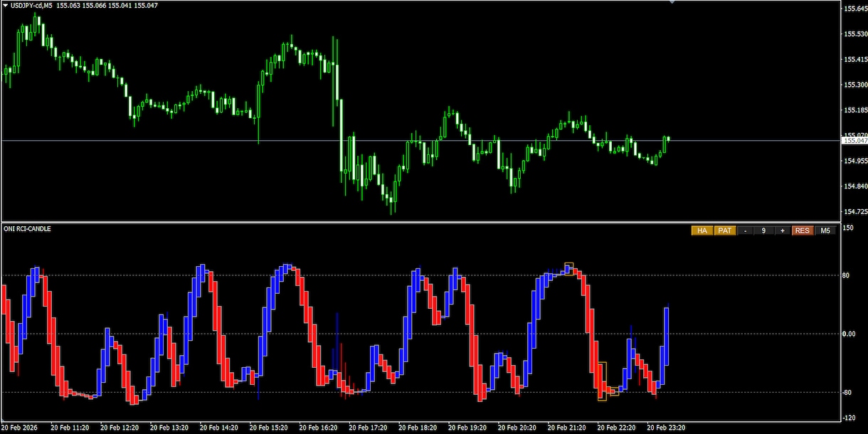Click the 154.725 price axis label
This screenshot has height=434, width=868.
coord(854,212)
